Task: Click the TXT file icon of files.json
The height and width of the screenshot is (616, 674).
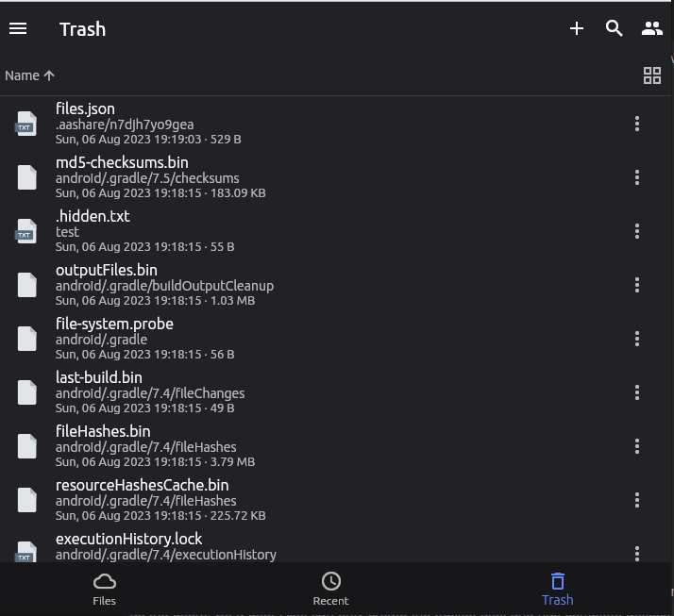Action: tap(26, 124)
